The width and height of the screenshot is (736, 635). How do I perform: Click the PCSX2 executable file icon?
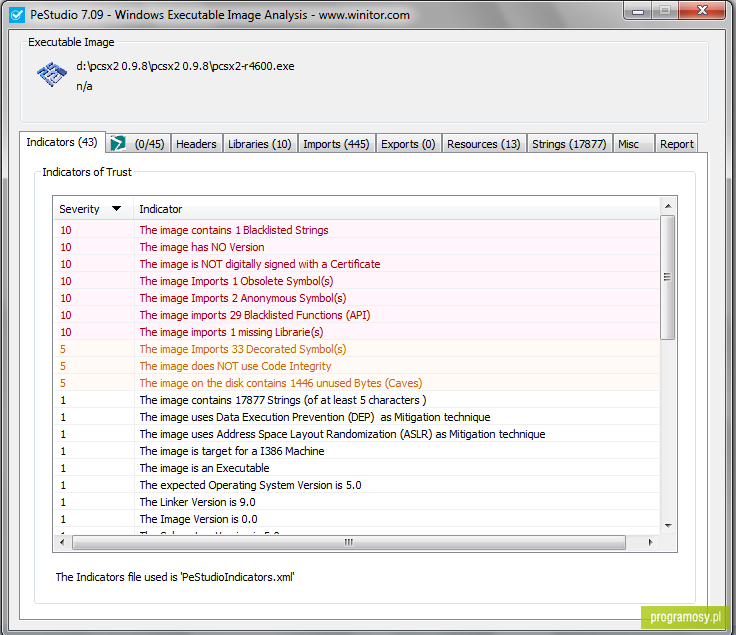point(52,75)
